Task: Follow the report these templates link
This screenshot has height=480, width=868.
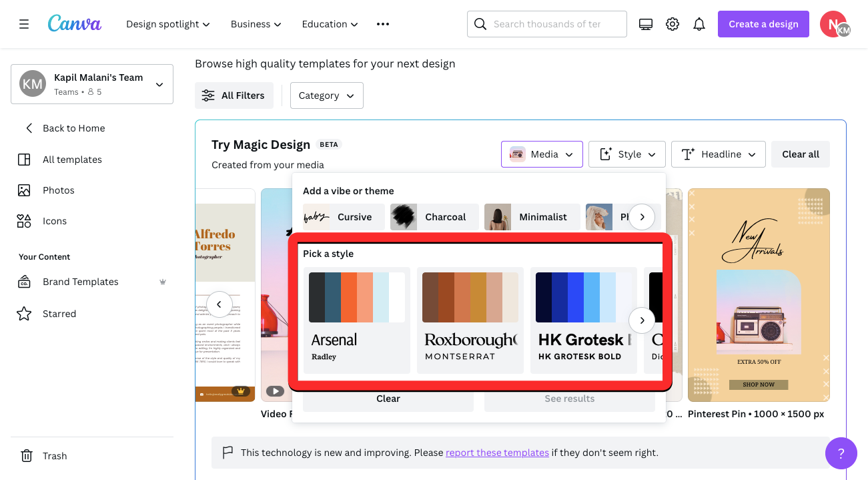Action: click(497, 453)
